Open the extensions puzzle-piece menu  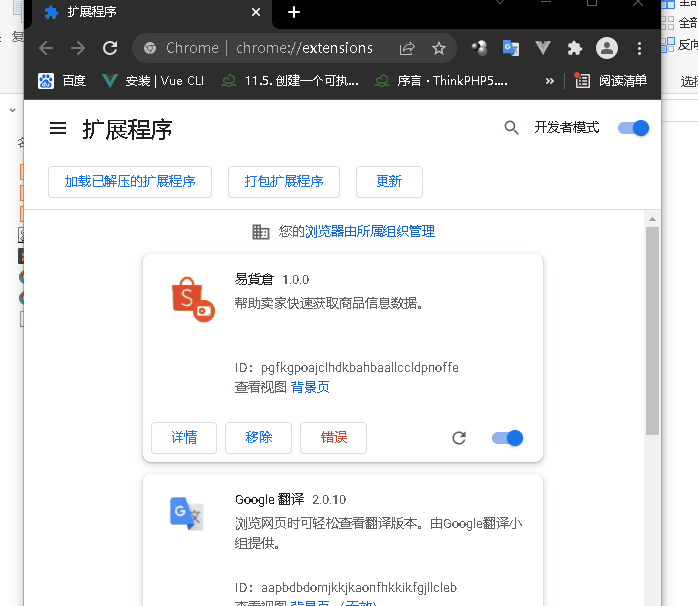click(575, 48)
